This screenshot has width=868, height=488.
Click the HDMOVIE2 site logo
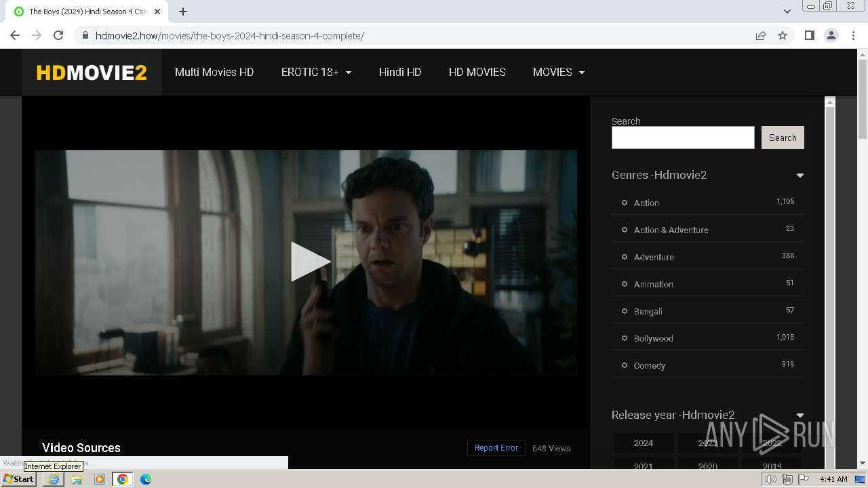92,73
